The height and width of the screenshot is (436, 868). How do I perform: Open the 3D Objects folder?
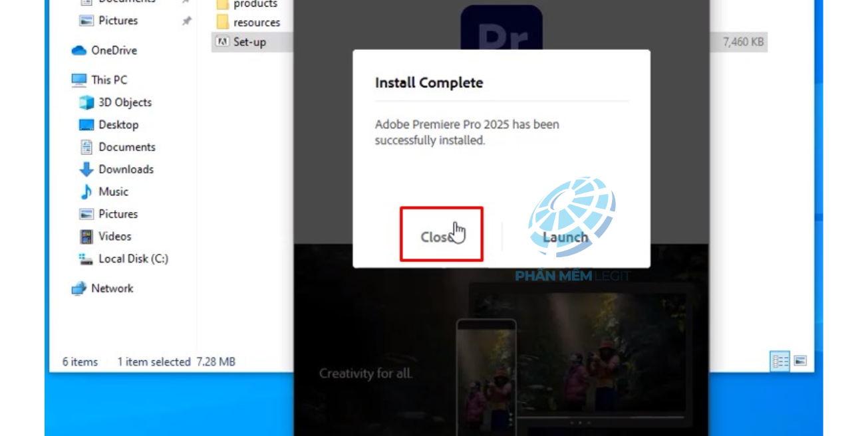[x=124, y=102]
